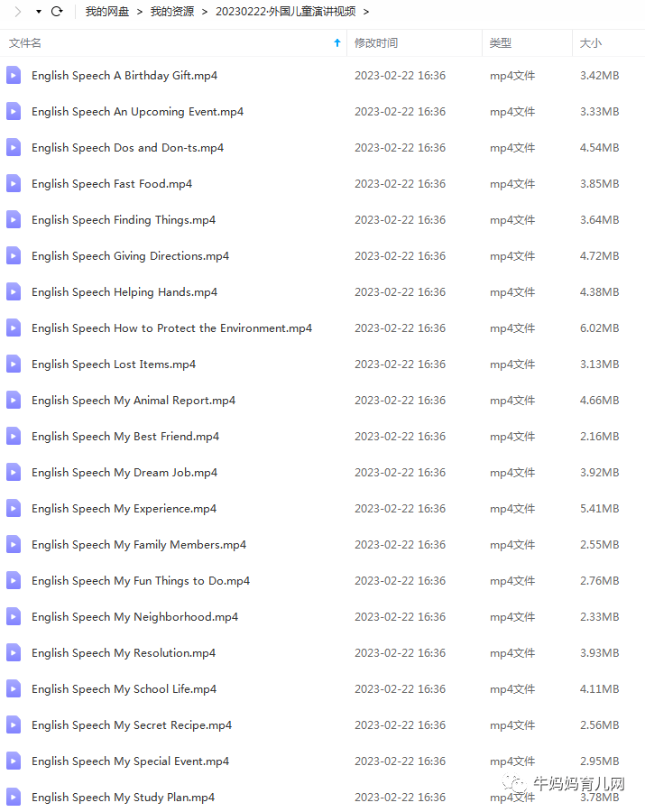Select English Speech How to Protect the Environment.mp4

tap(171, 328)
